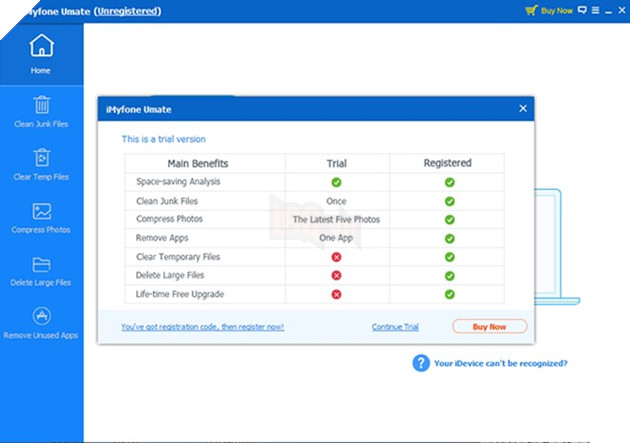
Task: Open the registration code register now link
Action: [202, 327]
